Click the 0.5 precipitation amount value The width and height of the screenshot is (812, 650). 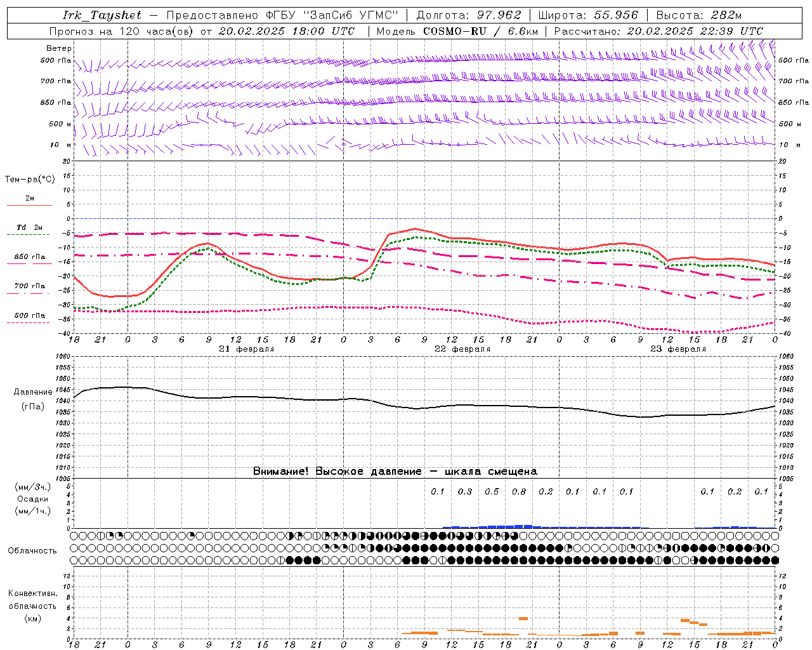(492, 491)
